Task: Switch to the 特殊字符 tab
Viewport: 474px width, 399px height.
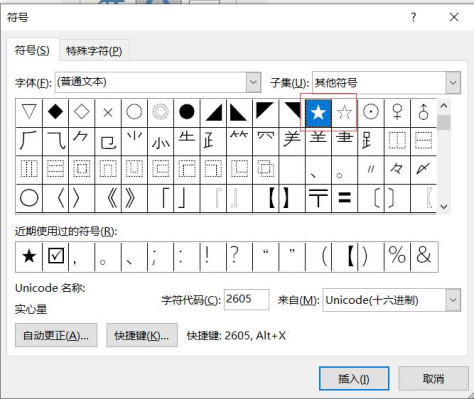Action: (x=94, y=51)
